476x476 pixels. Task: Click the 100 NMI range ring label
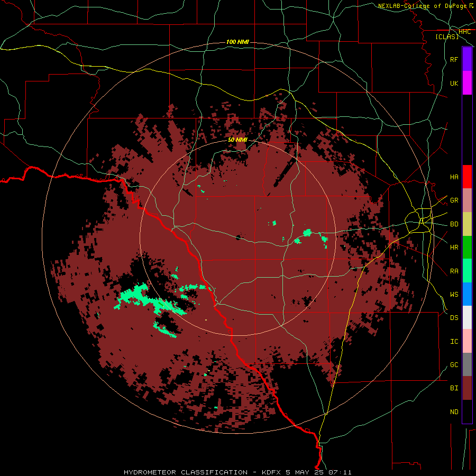click(x=237, y=42)
